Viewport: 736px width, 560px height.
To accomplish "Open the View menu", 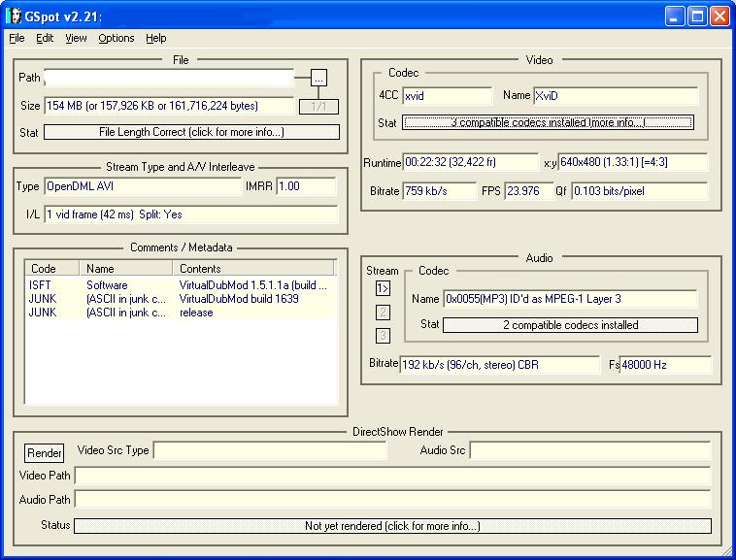I will click(76, 38).
